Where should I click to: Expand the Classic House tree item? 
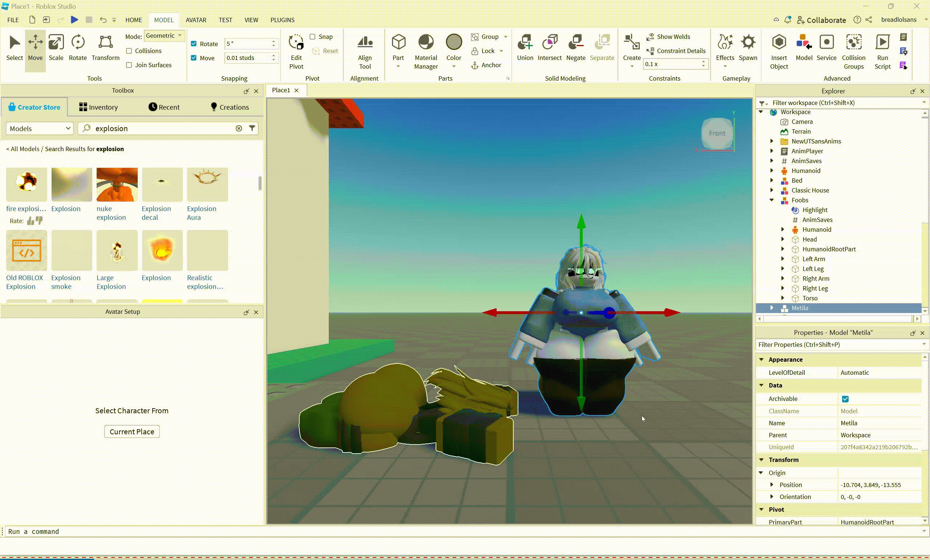coord(772,190)
